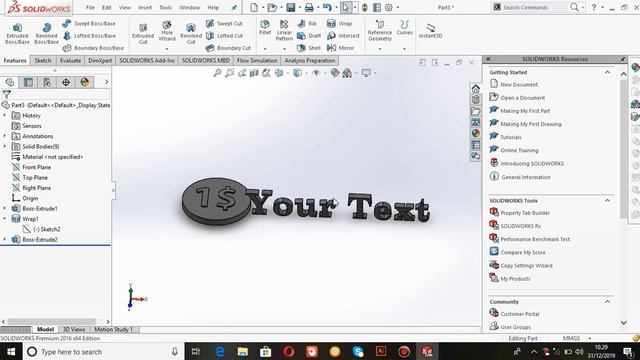
Task: Open Reference Geometry tool
Action: tap(380, 31)
